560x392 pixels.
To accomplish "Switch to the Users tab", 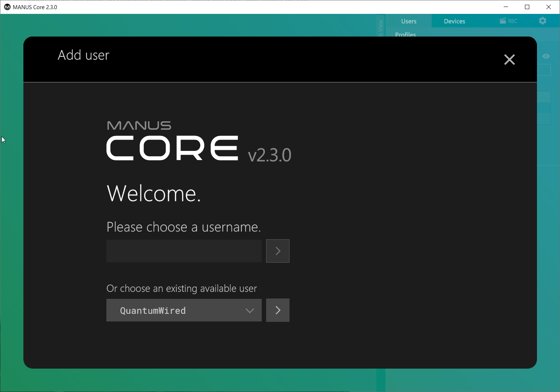I will [409, 21].
